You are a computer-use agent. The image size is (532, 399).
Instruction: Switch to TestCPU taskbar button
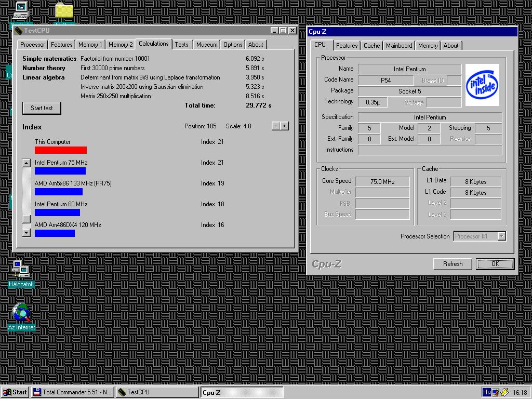(157, 392)
